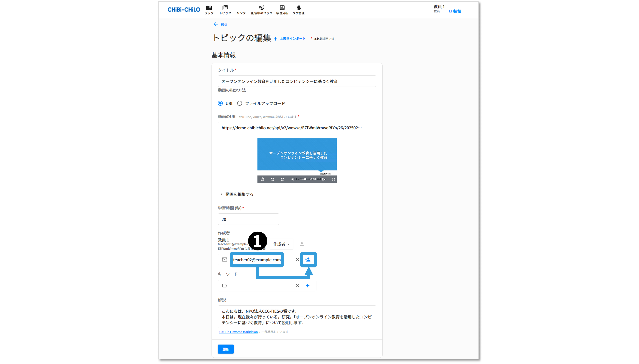This screenshot has height=364, width=639.
Task: Skip forward in the video player
Action: coord(282,179)
